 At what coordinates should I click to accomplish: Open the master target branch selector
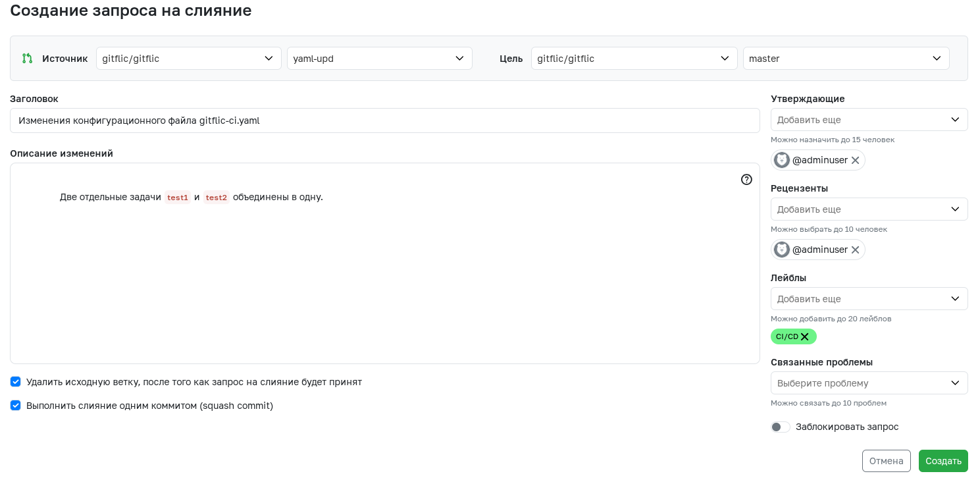(846, 58)
